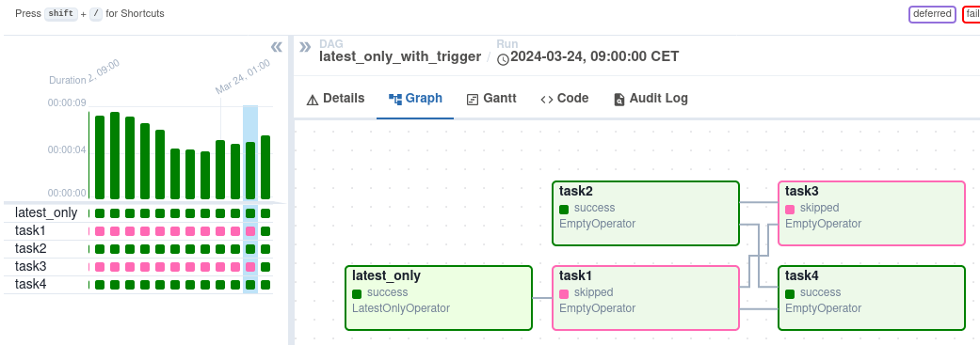Click the clock icon beside run date
980x345 pixels.
[x=503, y=59]
